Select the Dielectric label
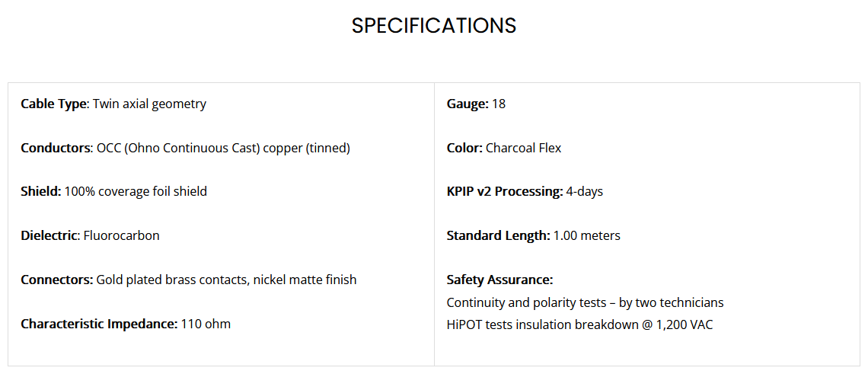 (49, 235)
